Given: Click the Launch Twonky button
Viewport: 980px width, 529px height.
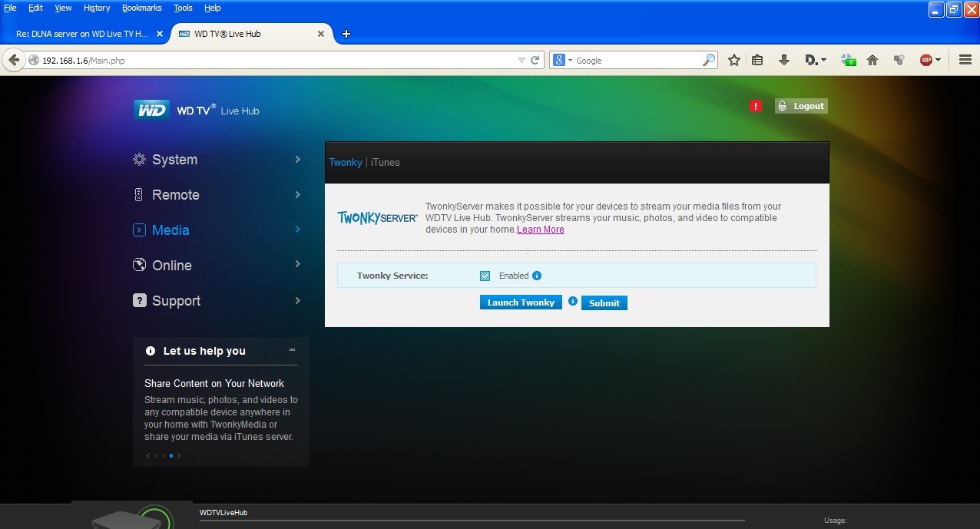Looking at the screenshot, I should (x=521, y=303).
